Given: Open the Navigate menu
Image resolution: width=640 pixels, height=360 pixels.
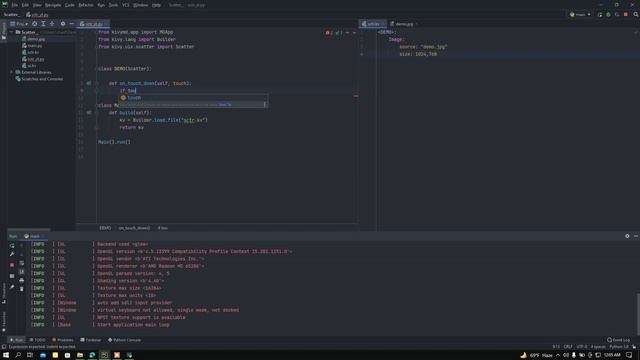Looking at the screenshot, I should (53, 5).
